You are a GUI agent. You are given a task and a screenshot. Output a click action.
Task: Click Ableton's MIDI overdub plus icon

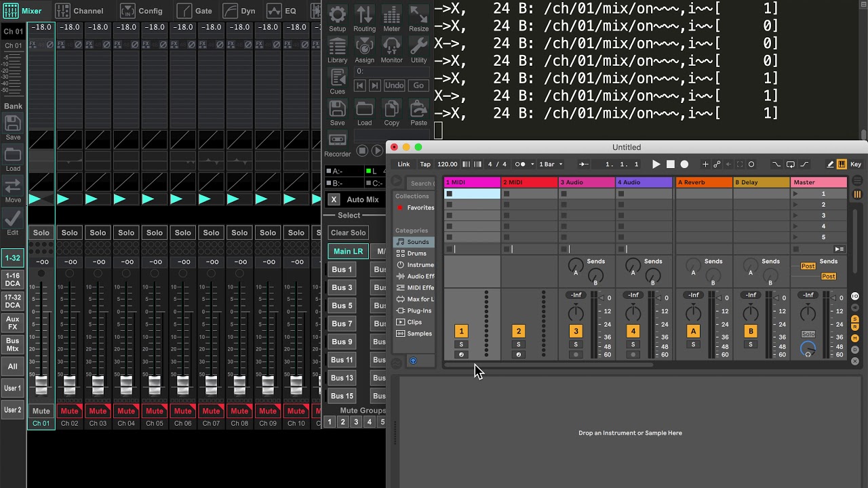pos(705,164)
